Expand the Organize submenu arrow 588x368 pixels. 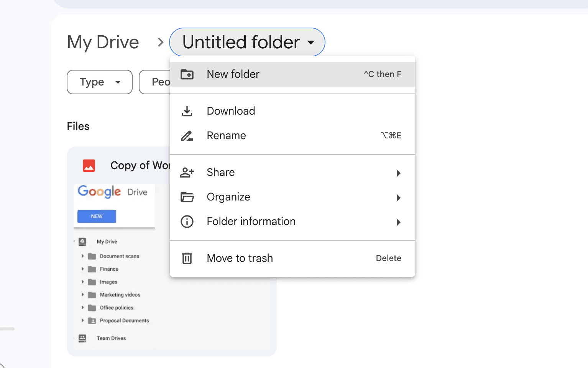pos(398,198)
